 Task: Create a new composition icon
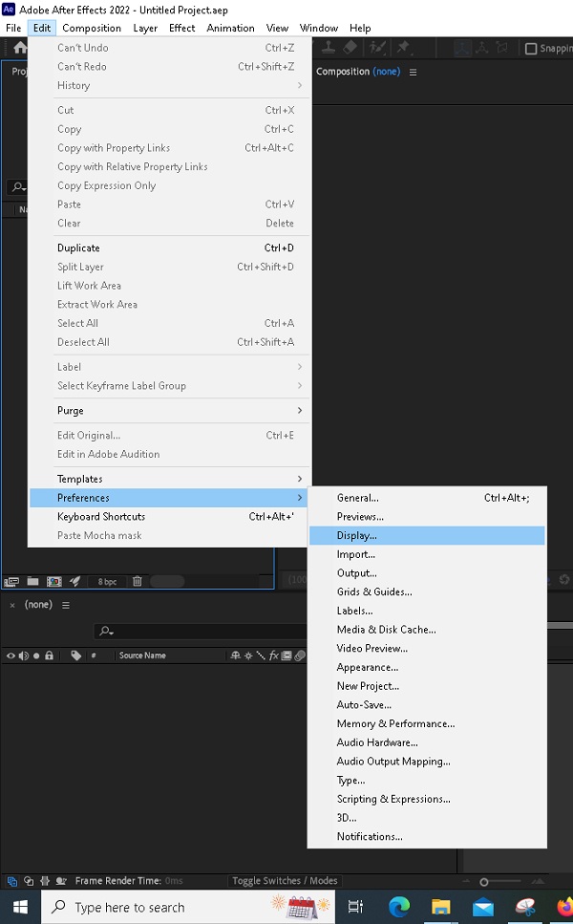(54, 582)
